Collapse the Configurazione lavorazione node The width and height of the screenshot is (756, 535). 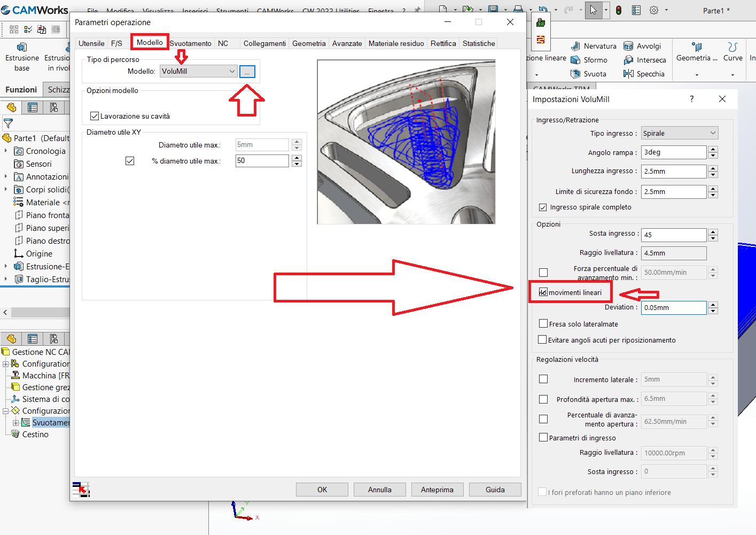(x=5, y=411)
